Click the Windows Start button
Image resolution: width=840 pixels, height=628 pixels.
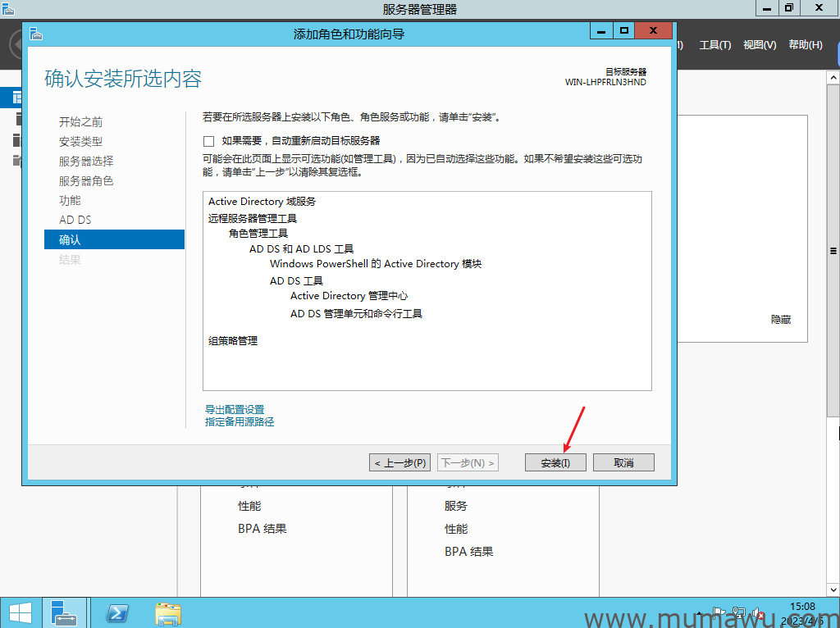point(21,613)
